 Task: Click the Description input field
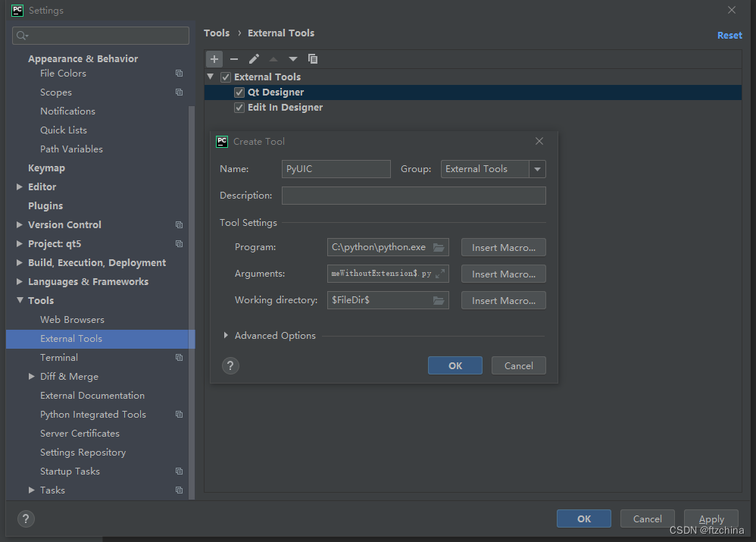click(x=414, y=196)
